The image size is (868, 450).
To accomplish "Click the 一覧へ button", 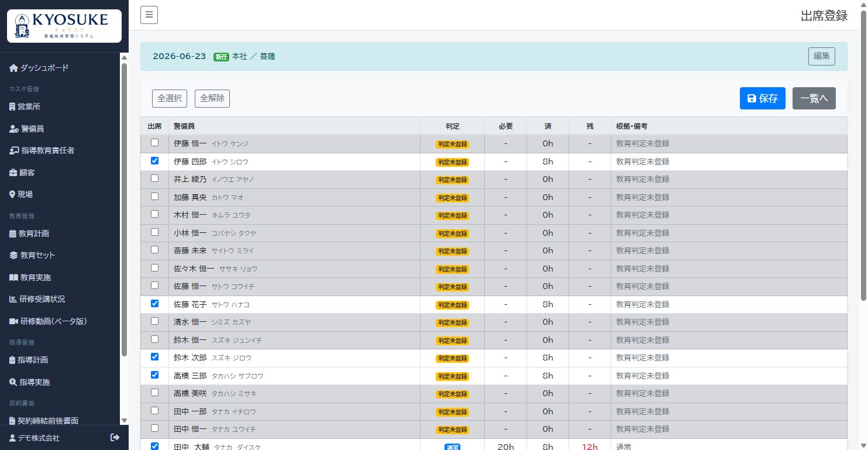I will point(814,98).
